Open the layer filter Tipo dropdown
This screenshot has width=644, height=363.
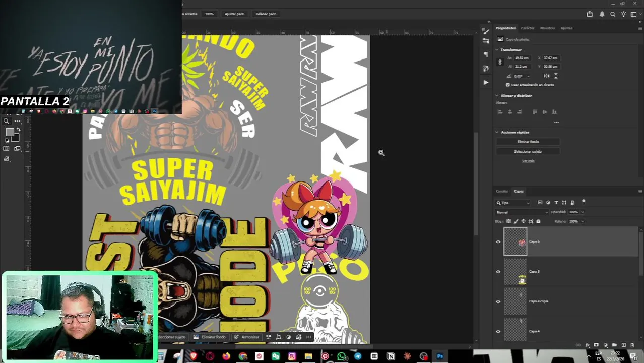point(513,203)
